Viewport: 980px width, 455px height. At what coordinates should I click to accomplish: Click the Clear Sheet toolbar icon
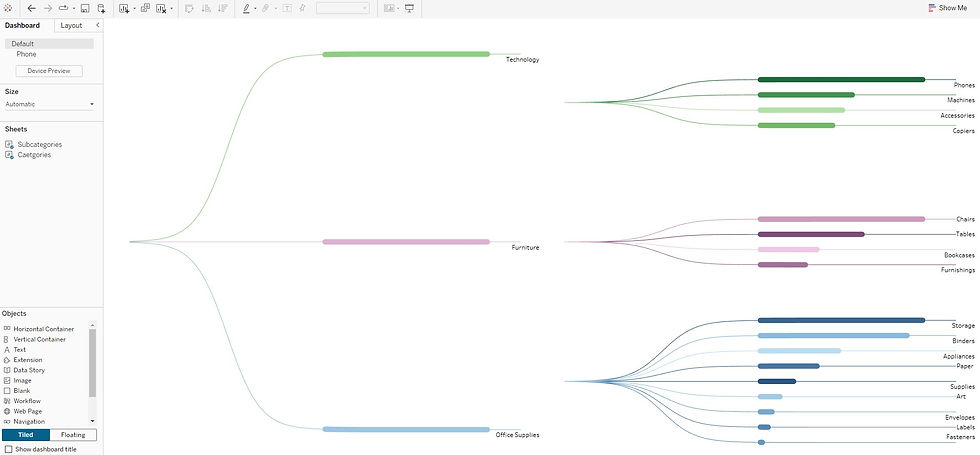[x=161, y=8]
